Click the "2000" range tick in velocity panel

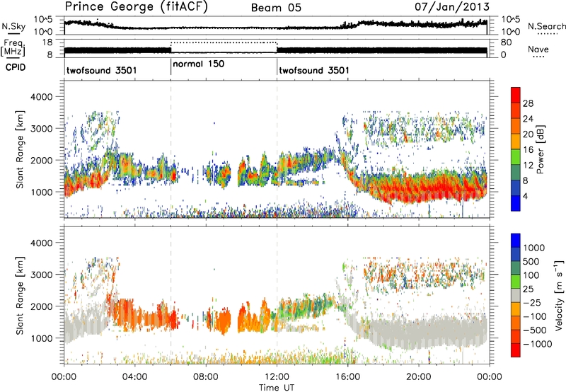[x=42, y=306]
